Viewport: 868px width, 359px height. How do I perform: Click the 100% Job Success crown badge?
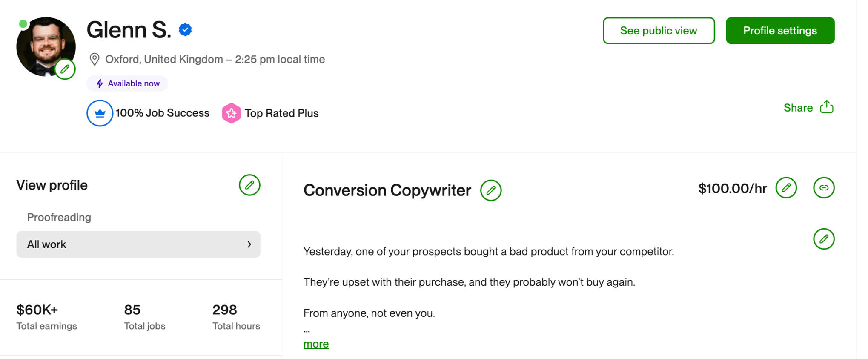[x=100, y=113]
